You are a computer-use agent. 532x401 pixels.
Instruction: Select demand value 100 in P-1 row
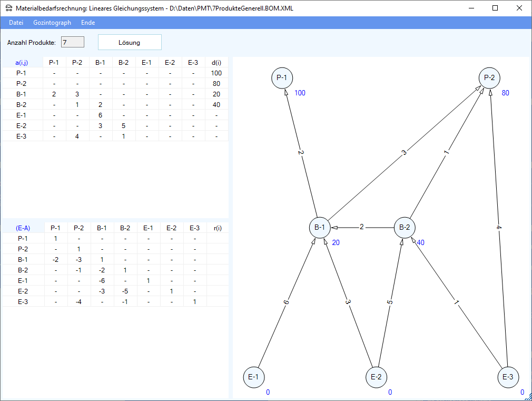(x=216, y=73)
